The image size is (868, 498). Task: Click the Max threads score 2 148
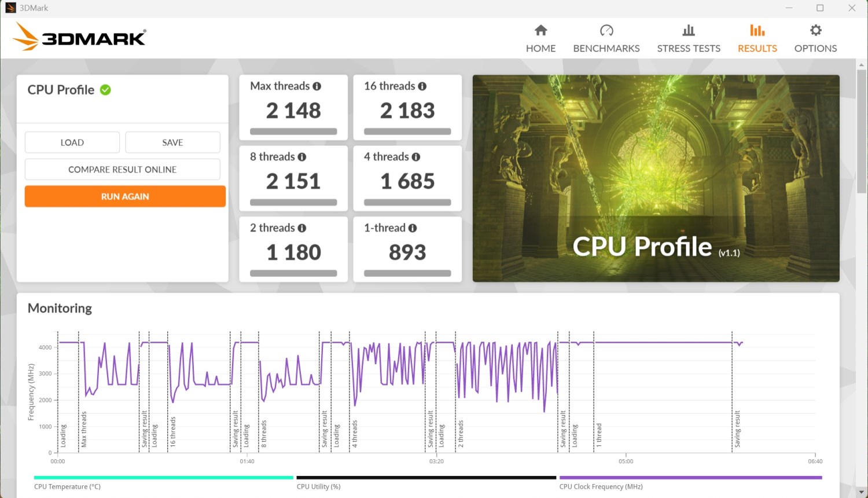coord(293,111)
